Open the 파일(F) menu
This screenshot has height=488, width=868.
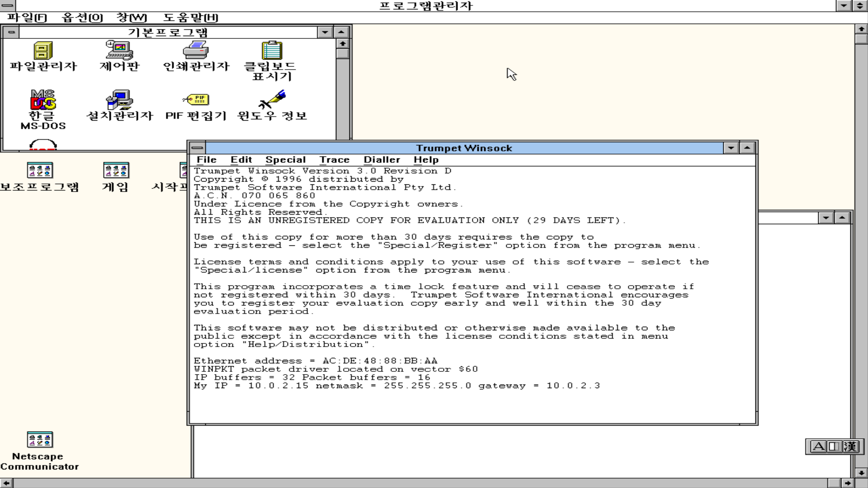coord(27,18)
